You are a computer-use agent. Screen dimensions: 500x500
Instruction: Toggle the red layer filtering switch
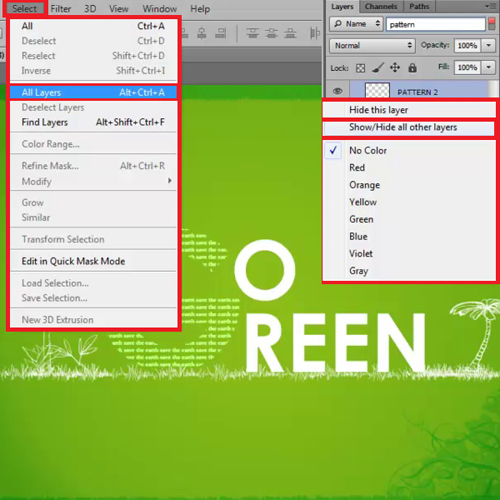pyautogui.click(x=492, y=24)
